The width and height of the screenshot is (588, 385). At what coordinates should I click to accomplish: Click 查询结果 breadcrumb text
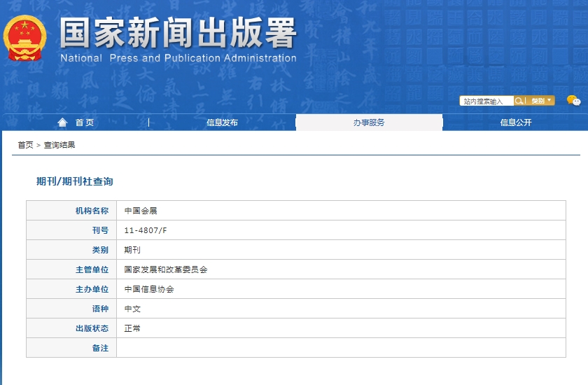pos(59,145)
